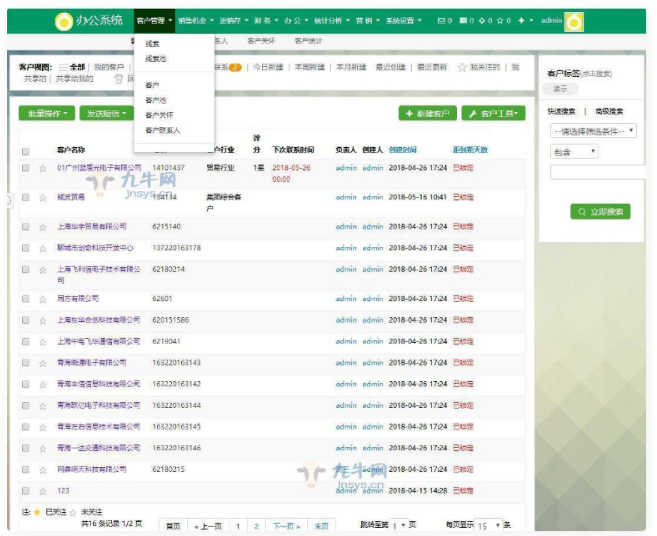Click the 新建客户 button
This screenshot has height=536, width=657.
click(x=427, y=114)
